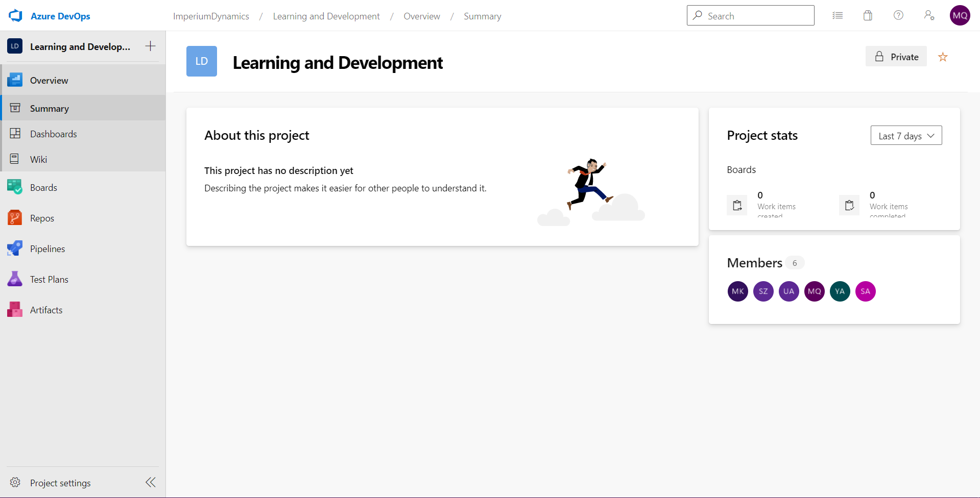Select Summary in the sidebar

click(x=49, y=108)
